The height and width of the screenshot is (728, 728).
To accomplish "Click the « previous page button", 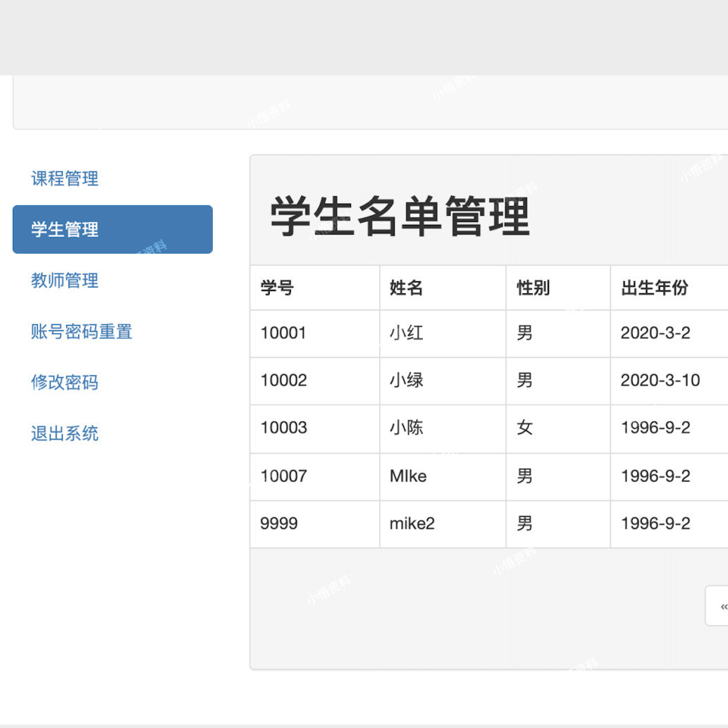I will tap(717, 606).
